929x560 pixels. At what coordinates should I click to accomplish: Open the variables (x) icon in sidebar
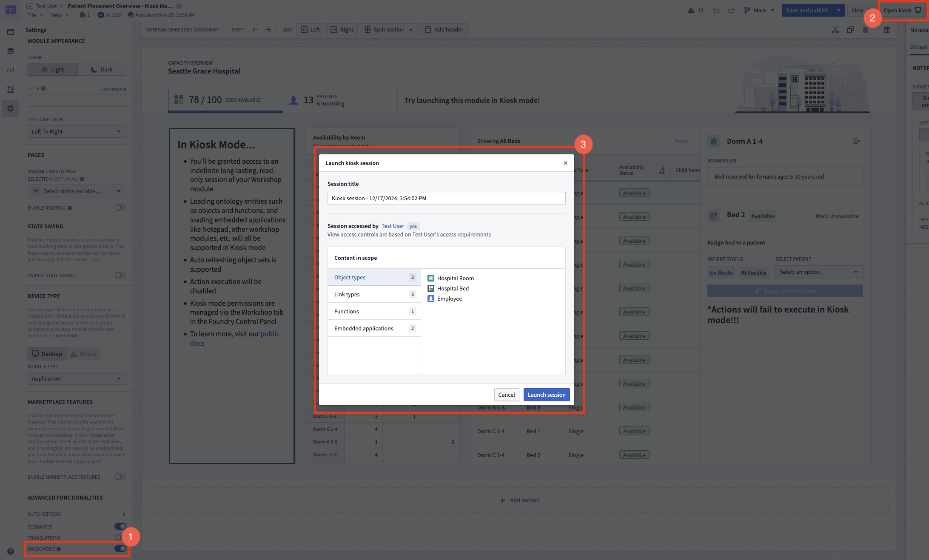11,70
